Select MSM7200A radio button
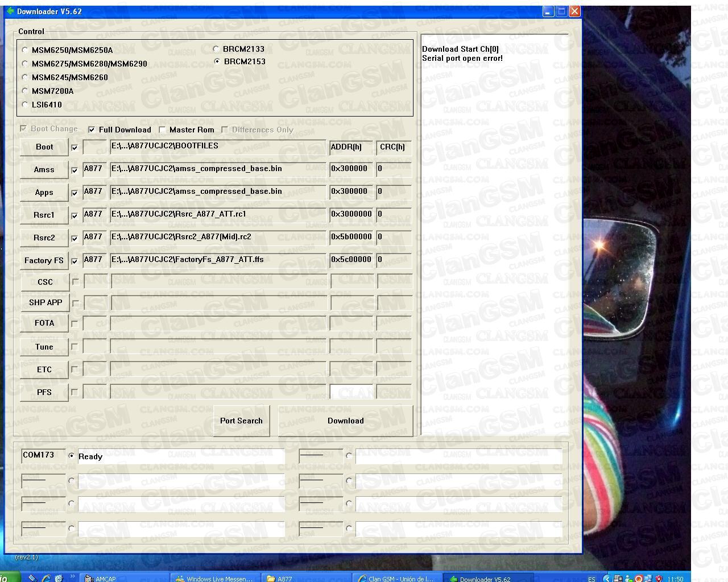The width and height of the screenshot is (728, 582). [25, 91]
